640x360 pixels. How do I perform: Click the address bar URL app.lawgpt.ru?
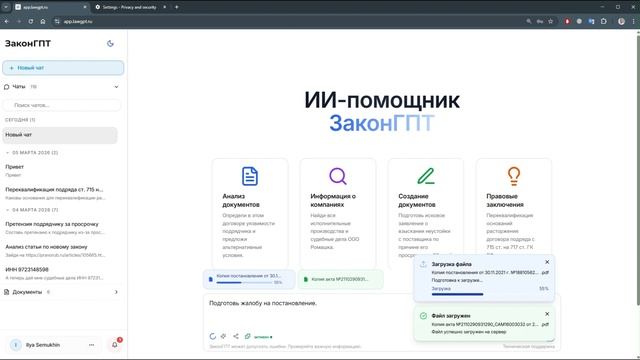(78, 21)
